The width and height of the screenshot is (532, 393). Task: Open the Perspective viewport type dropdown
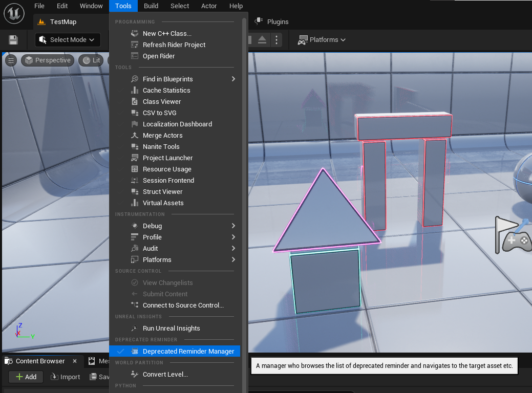48,60
